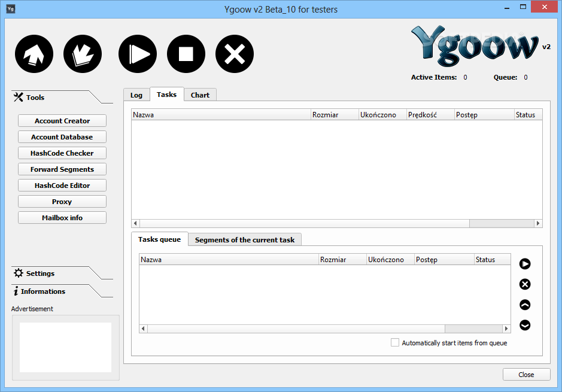Open Proxy tool

[62, 201]
